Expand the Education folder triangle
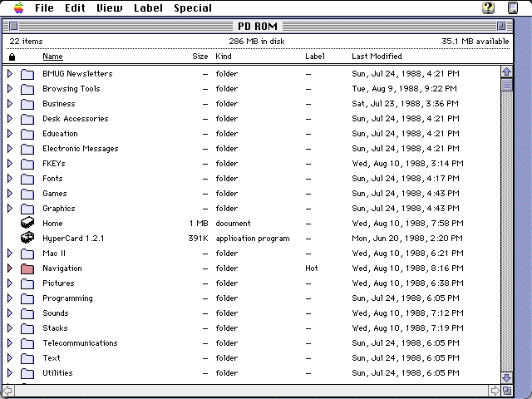The height and width of the screenshot is (399, 532). [x=10, y=133]
